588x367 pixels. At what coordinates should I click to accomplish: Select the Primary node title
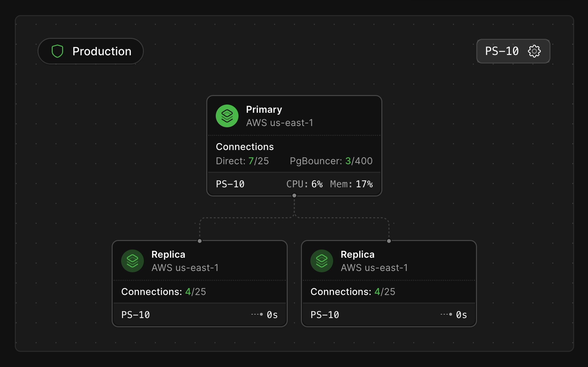[264, 110]
